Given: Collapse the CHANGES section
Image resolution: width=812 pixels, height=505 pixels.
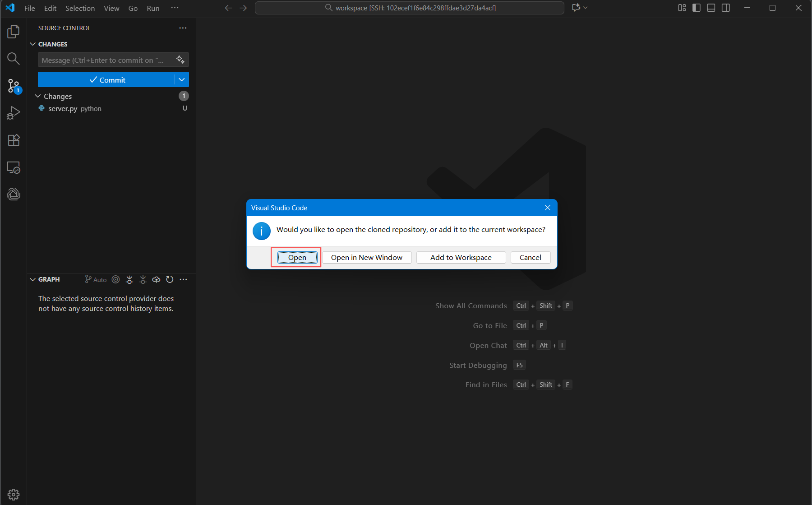Looking at the screenshot, I should [32, 44].
